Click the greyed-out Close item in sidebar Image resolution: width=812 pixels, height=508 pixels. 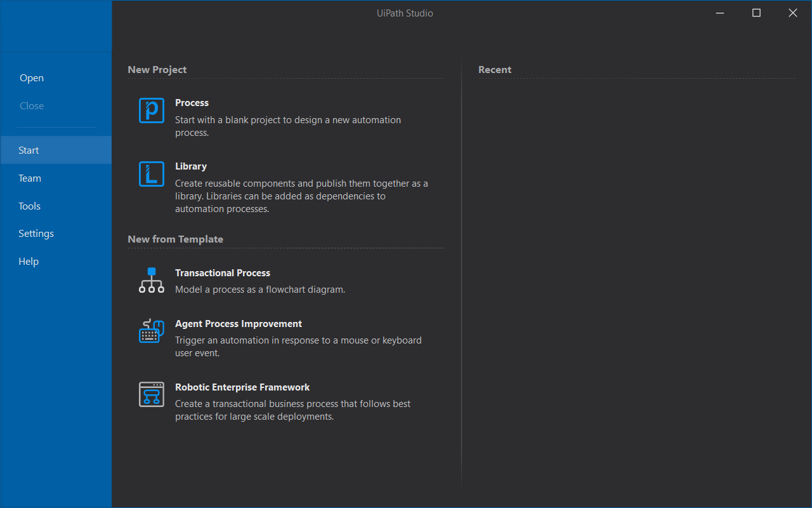(32, 106)
